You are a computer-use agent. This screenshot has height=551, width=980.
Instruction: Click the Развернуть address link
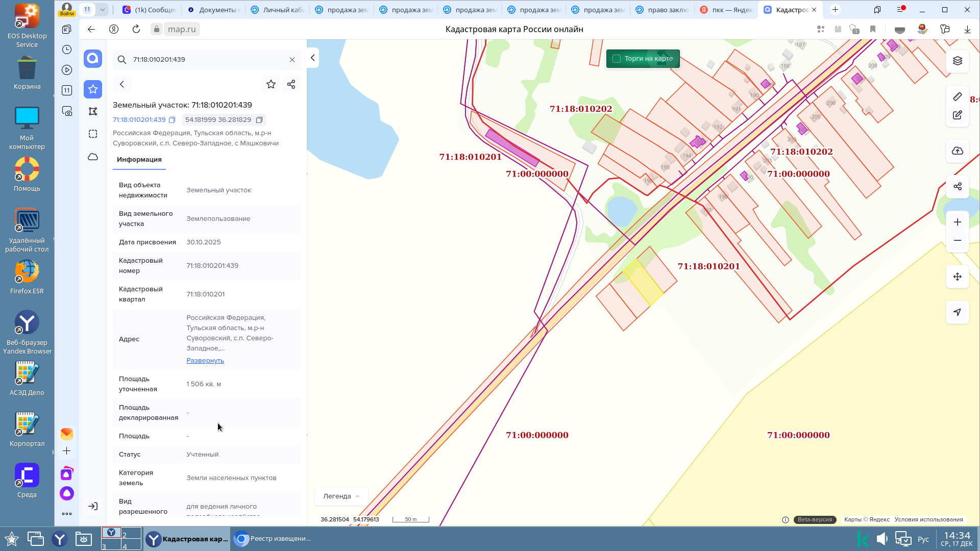point(205,361)
